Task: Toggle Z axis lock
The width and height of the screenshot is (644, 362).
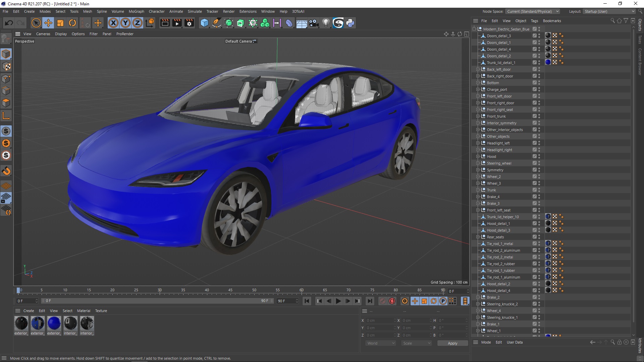Action: point(138,23)
